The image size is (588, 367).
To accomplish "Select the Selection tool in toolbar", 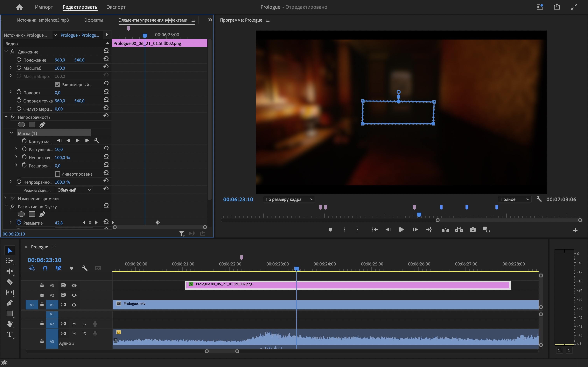I will click(x=10, y=250).
